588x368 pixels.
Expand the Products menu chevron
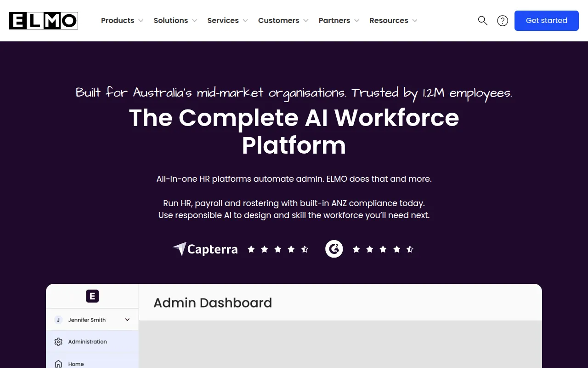tap(141, 21)
